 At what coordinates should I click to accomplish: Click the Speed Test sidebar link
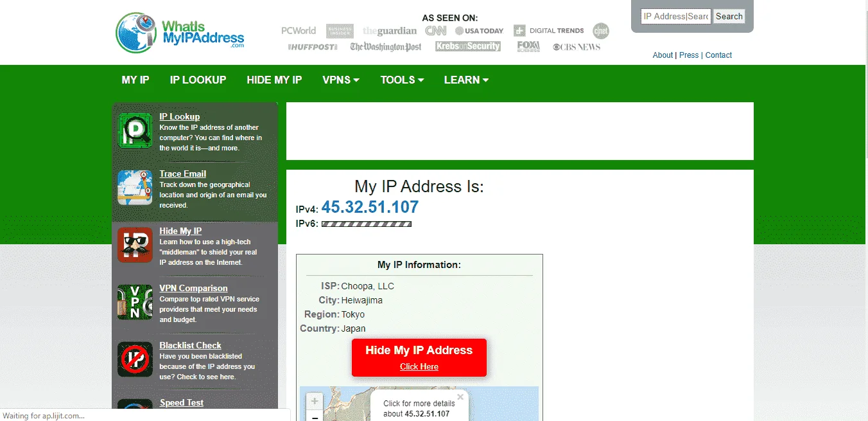pyautogui.click(x=182, y=403)
